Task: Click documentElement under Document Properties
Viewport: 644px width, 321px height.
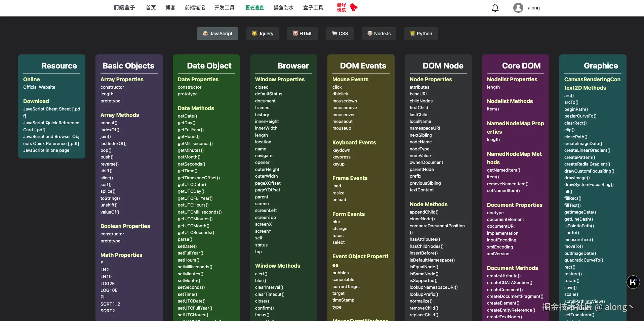Action: click(505, 220)
